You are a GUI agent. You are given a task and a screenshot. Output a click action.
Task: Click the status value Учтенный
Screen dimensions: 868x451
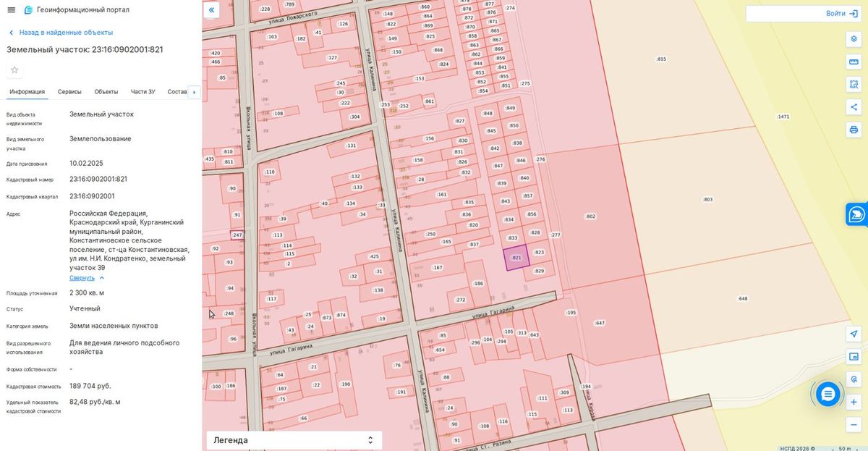tap(85, 308)
